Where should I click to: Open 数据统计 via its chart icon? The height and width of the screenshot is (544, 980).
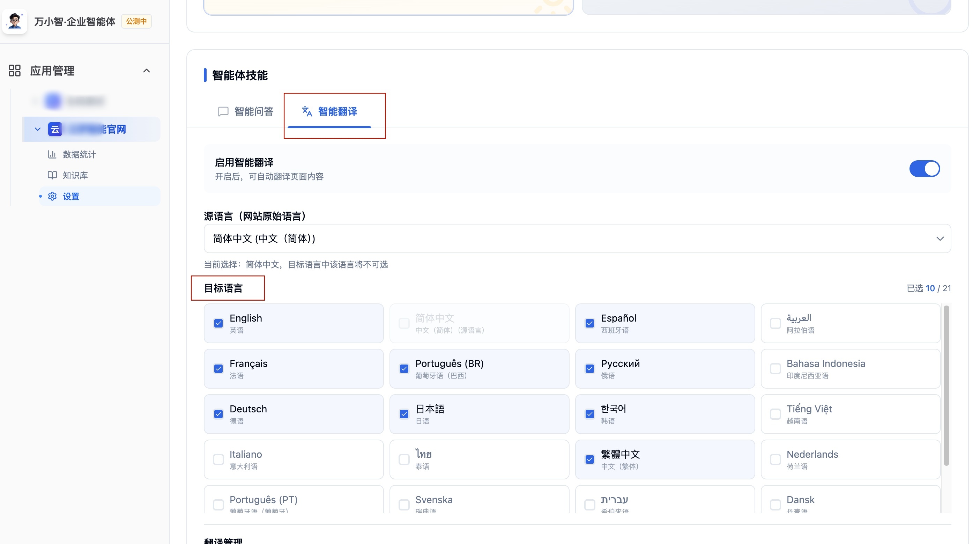[x=52, y=154]
